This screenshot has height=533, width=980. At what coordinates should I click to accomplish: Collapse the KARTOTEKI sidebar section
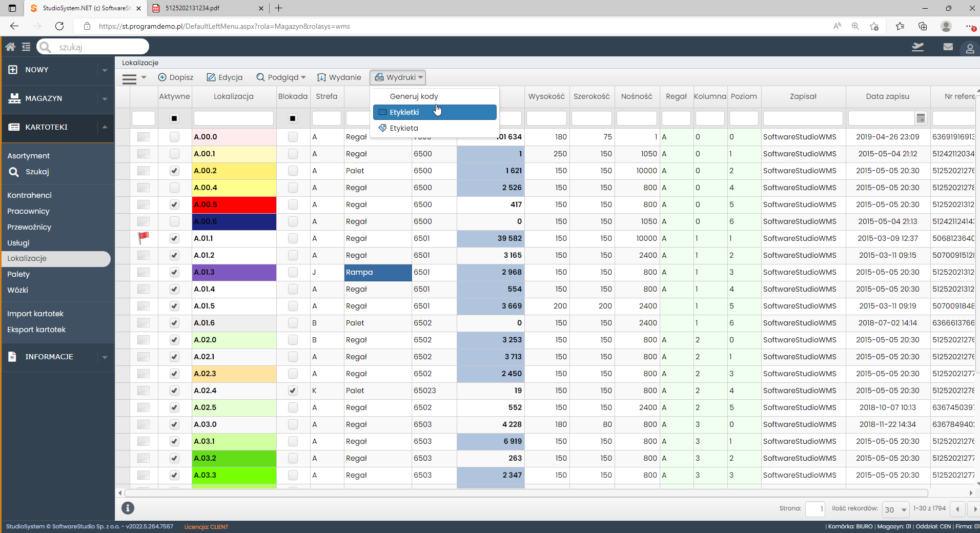[105, 127]
